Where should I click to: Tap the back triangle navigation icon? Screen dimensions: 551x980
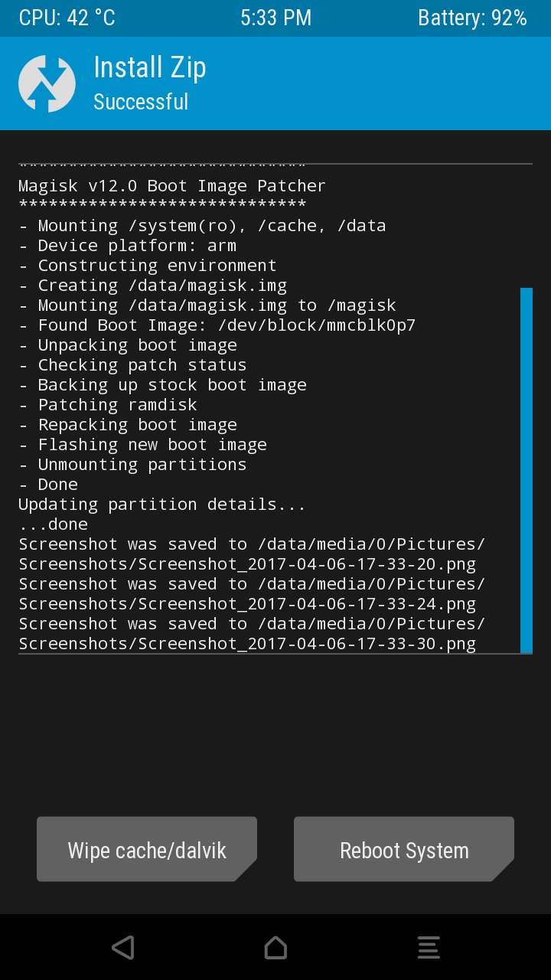point(122,947)
